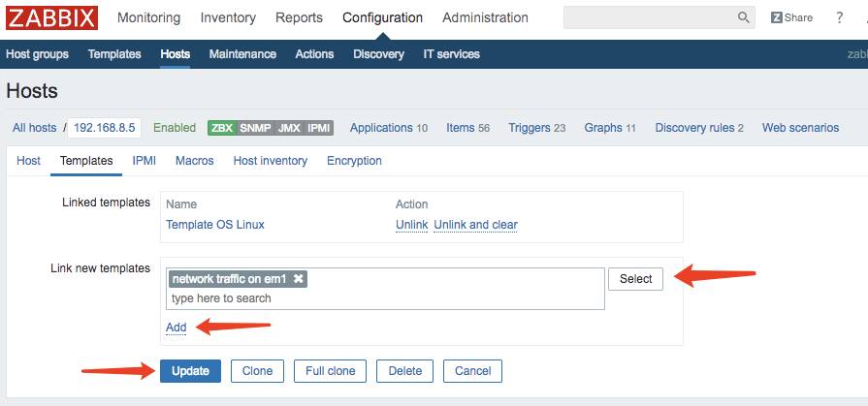Click the global search field
This screenshot has height=406, width=868.
point(659,17)
